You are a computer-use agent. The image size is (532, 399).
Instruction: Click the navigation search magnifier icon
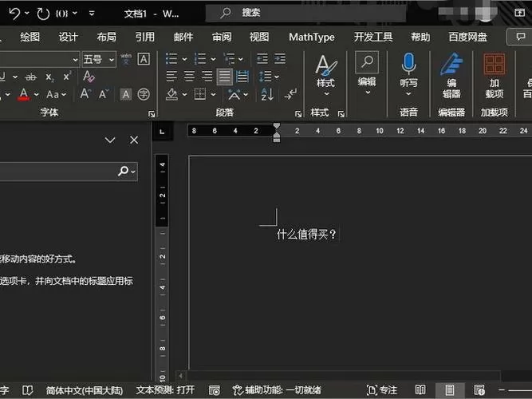pyautogui.click(x=123, y=171)
